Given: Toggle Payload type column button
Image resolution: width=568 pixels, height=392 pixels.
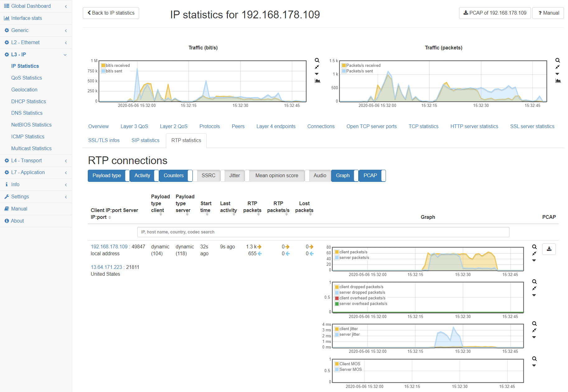Looking at the screenshot, I should 109,176.
